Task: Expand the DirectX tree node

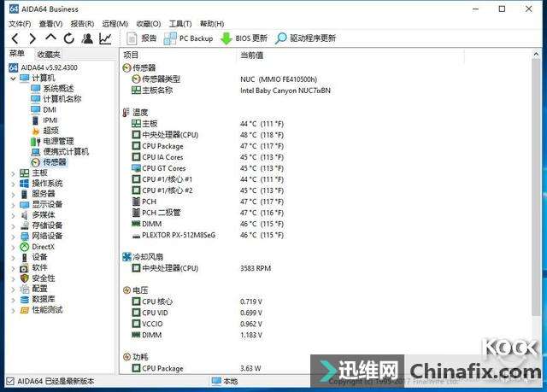Action: (13, 247)
